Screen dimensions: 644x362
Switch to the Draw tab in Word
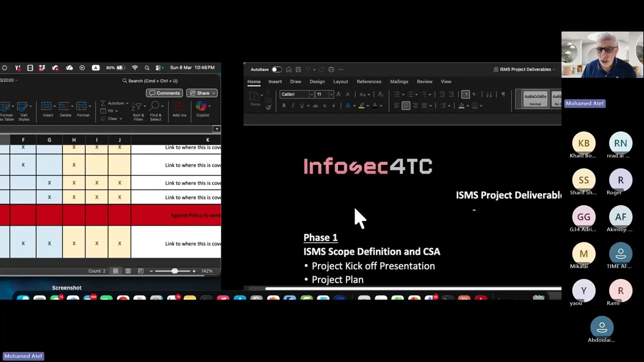[x=296, y=81]
